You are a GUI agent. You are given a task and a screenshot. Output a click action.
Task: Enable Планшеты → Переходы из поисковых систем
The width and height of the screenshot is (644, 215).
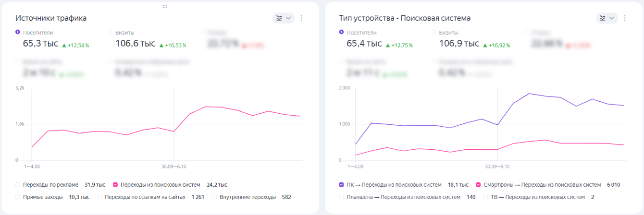point(341,197)
